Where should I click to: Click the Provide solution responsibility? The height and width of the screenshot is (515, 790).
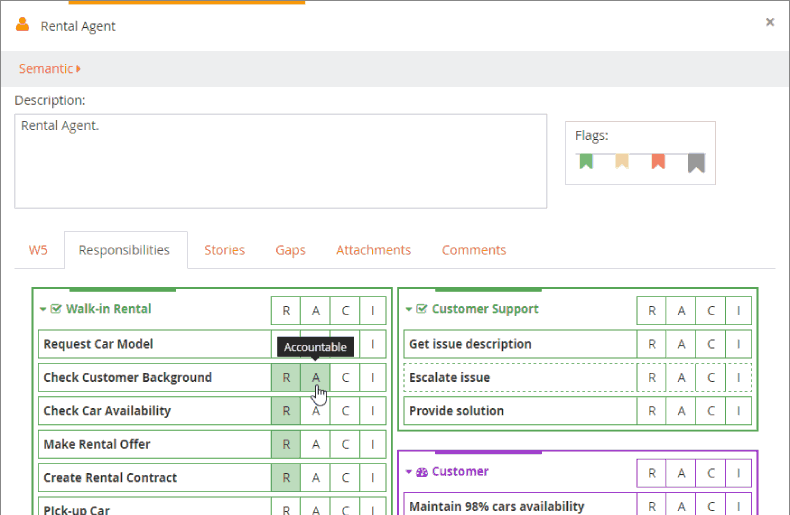click(x=456, y=411)
